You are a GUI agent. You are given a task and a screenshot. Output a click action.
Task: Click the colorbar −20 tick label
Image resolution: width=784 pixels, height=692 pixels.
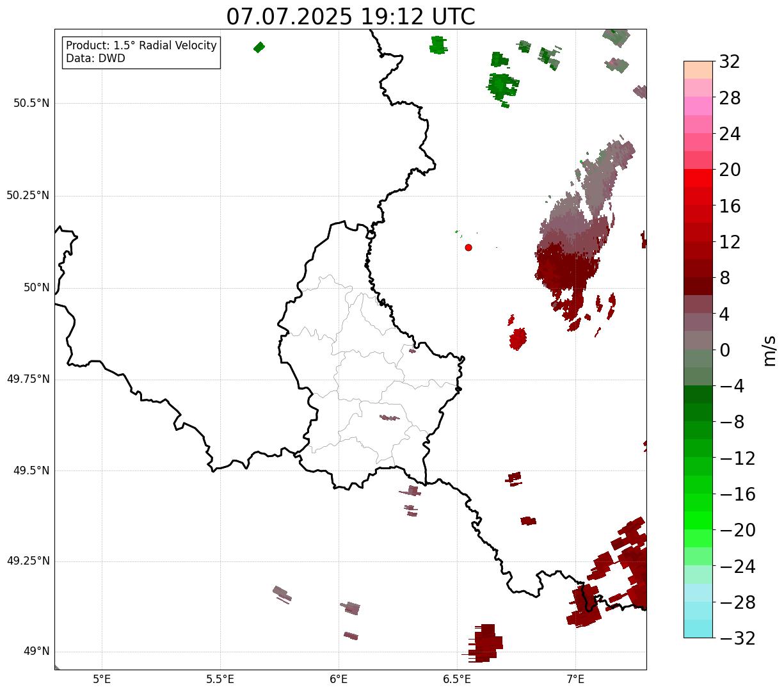(737, 531)
